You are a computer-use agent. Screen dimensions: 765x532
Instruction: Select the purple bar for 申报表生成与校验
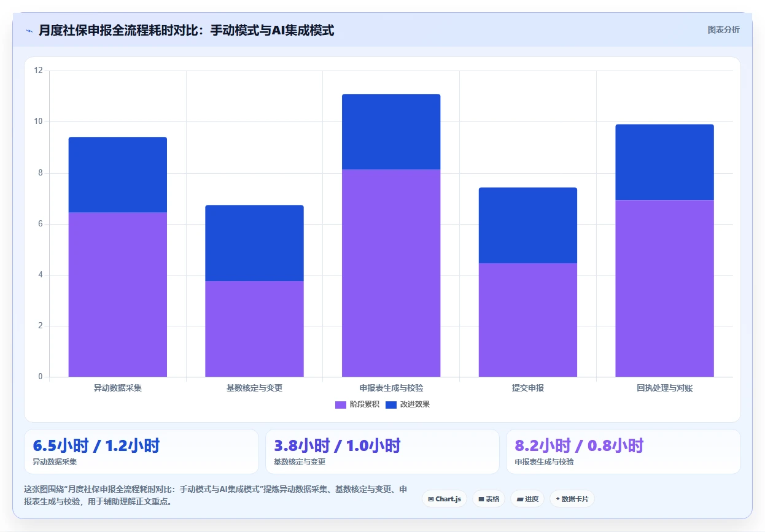tap(391, 273)
